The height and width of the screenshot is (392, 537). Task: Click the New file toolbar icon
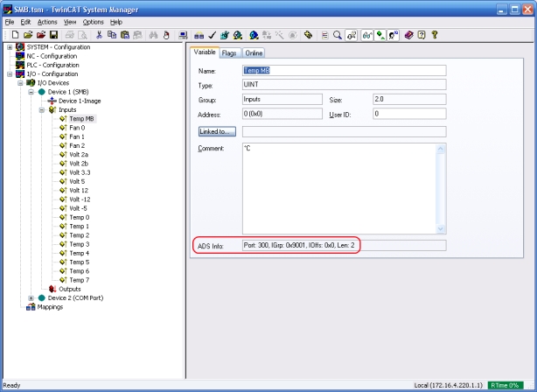tap(15, 35)
